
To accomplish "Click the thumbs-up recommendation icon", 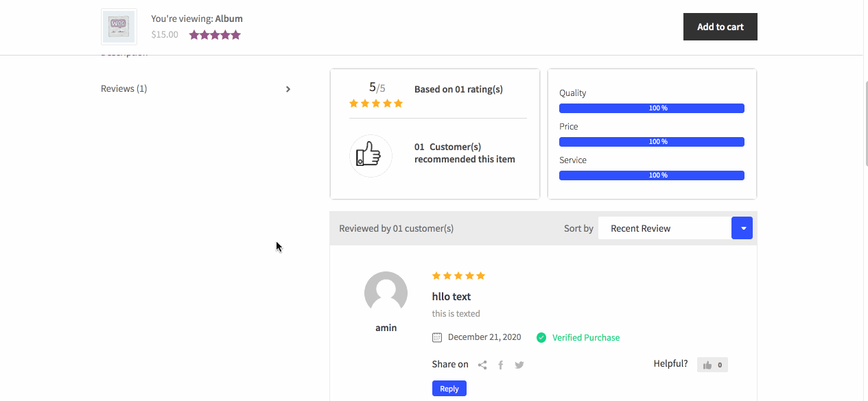I will coord(370,155).
